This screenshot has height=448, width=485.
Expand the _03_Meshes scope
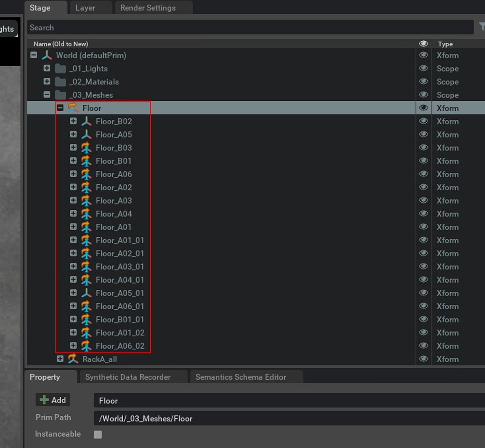pyautogui.click(x=46, y=95)
